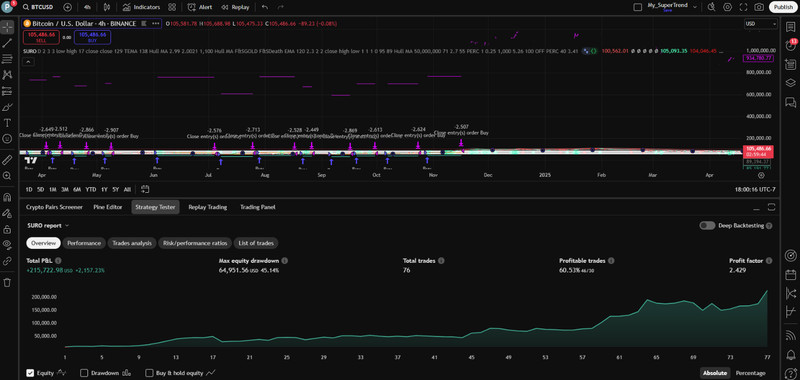Select the Overview report pill
800x380 pixels.
click(43, 243)
